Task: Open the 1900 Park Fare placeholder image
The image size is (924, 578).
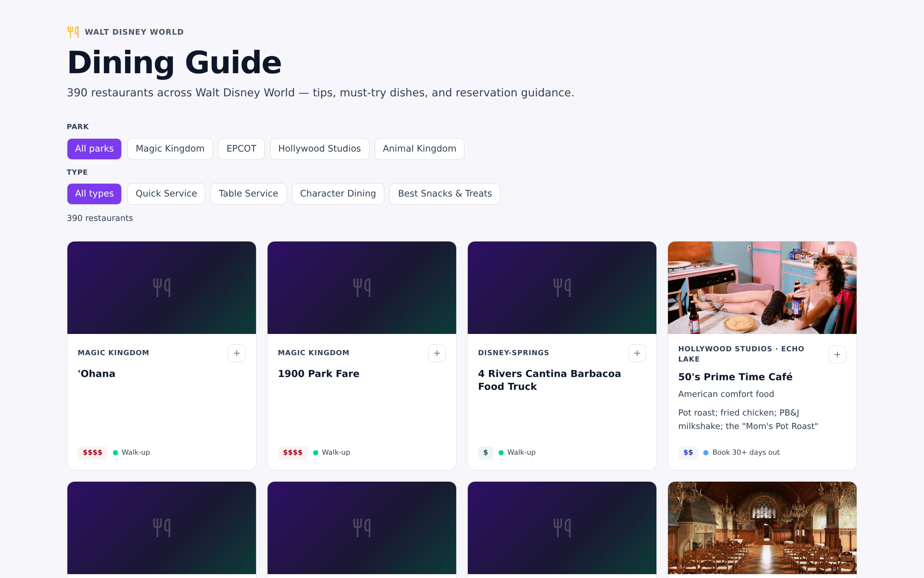Action: tap(362, 287)
